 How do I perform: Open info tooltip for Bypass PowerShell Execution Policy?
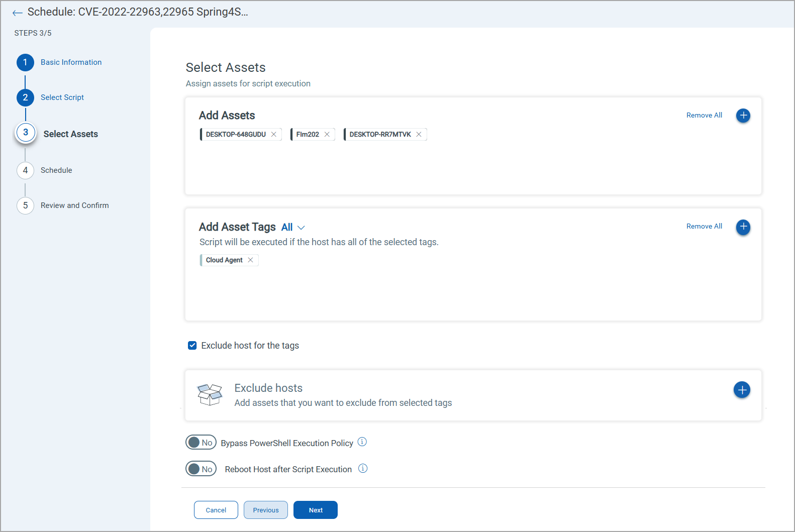(362, 442)
